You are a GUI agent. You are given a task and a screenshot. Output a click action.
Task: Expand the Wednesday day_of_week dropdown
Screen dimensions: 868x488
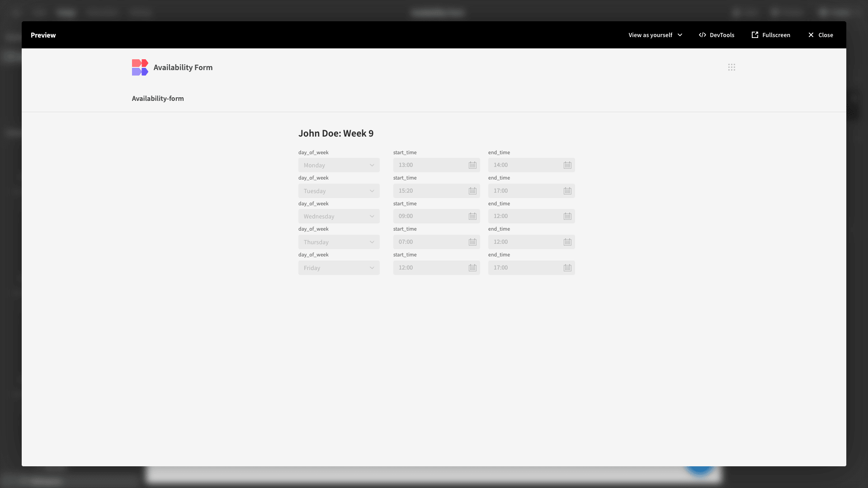(339, 216)
